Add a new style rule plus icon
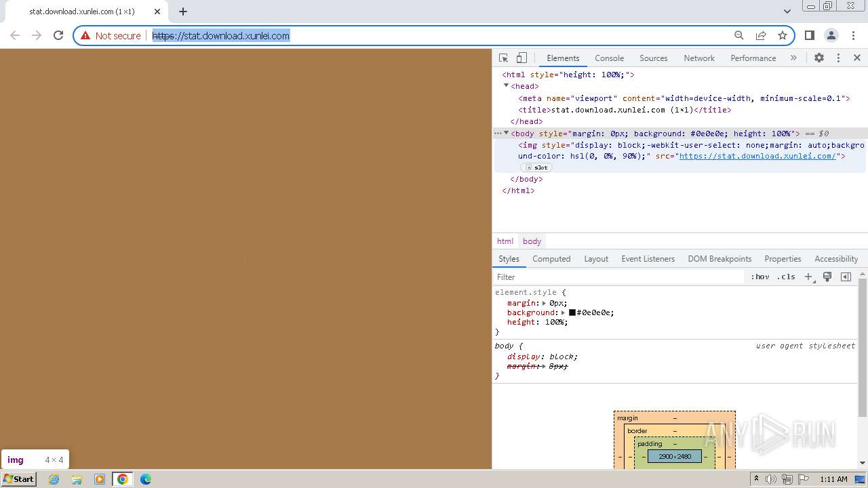Image resolution: width=868 pixels, height=488 pixels. [808, 277]
